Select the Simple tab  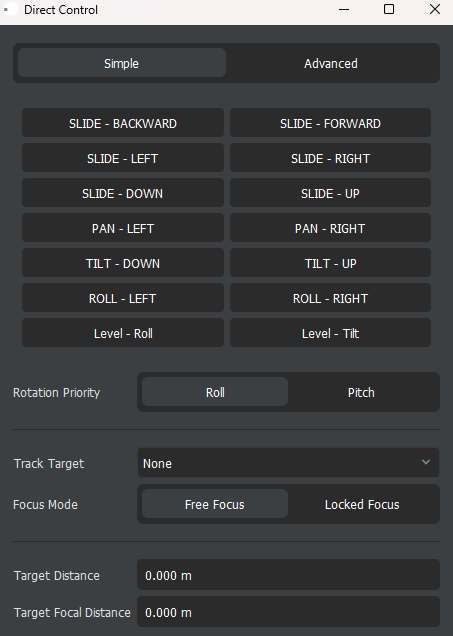pos(122,63)
